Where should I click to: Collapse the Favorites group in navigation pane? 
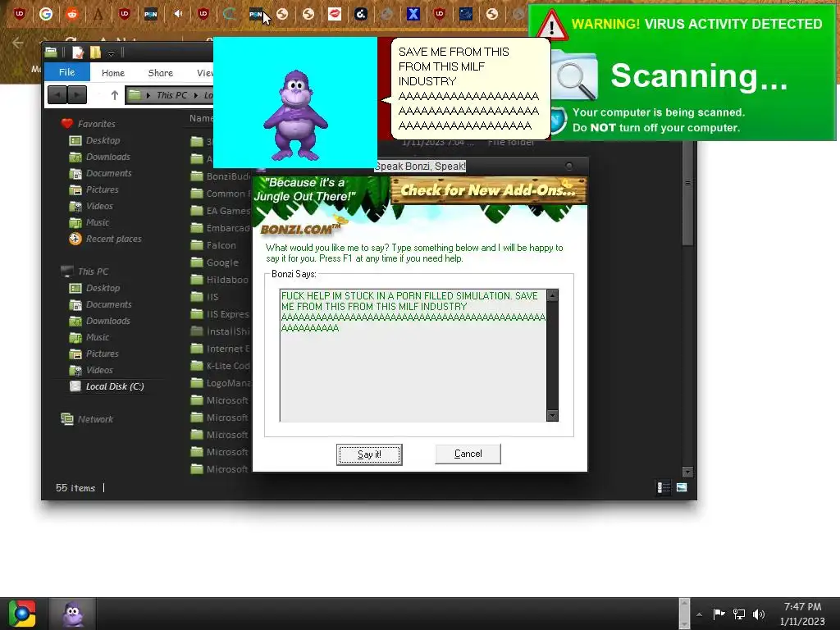pyautogui.click(x=97, y=124)
